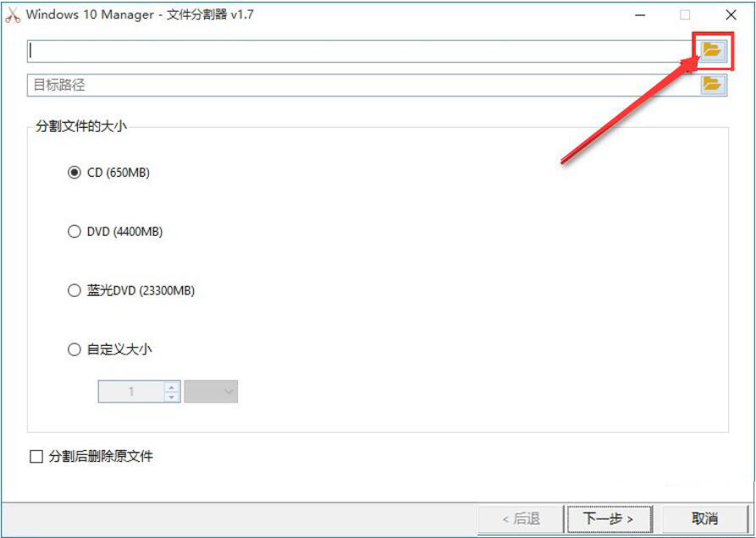The image size is (756, 538).
Task: Select 自定义大小 radio option
Action: click(x=74, y=349)
